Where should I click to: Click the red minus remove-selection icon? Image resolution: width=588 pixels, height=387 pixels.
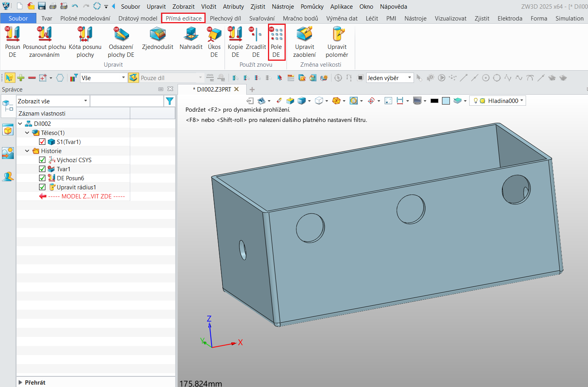[x=32, y=78]
